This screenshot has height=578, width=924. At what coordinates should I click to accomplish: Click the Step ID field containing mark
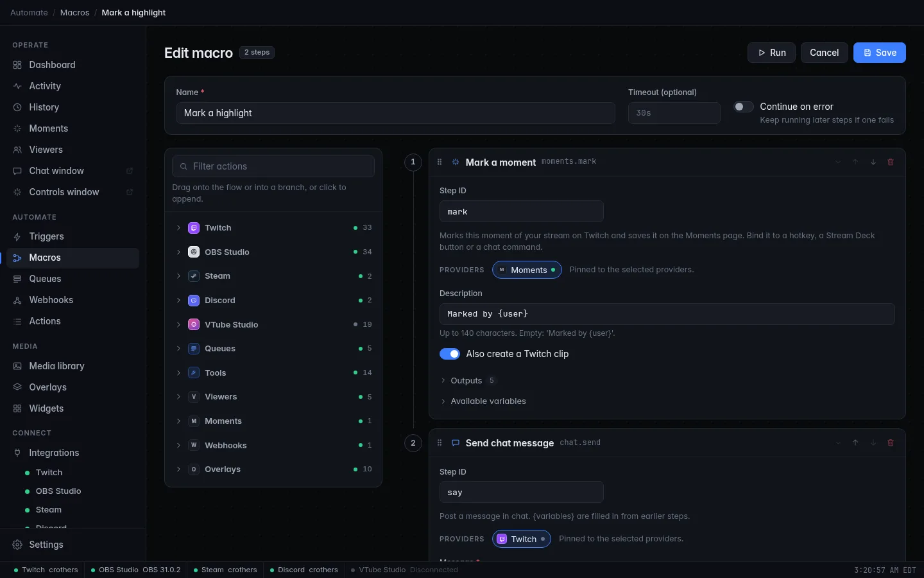click(x=522, y=212)
